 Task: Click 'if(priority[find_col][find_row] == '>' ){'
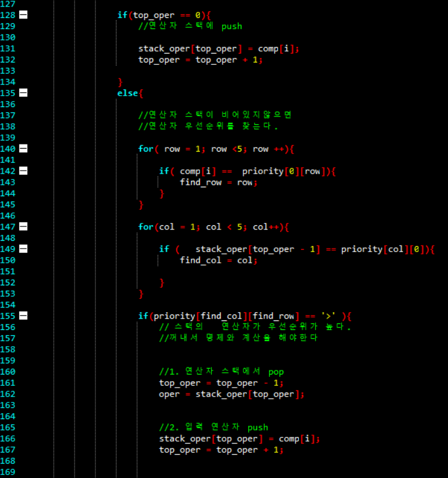coord(245,316)
